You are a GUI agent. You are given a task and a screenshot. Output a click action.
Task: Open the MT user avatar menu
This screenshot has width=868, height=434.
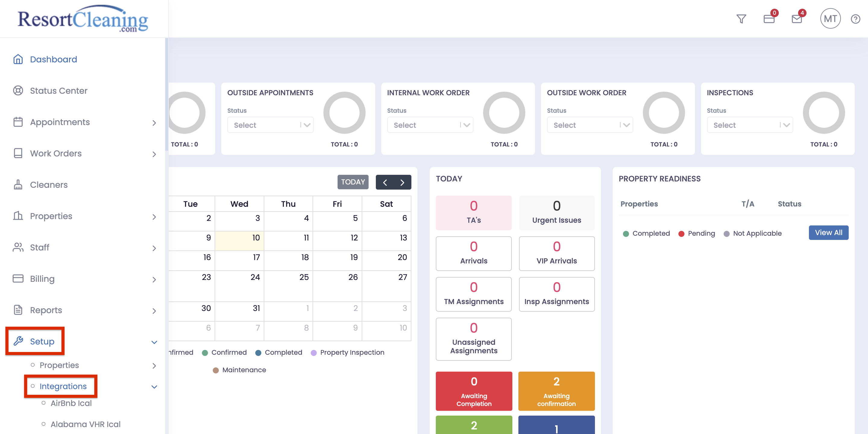830,19
